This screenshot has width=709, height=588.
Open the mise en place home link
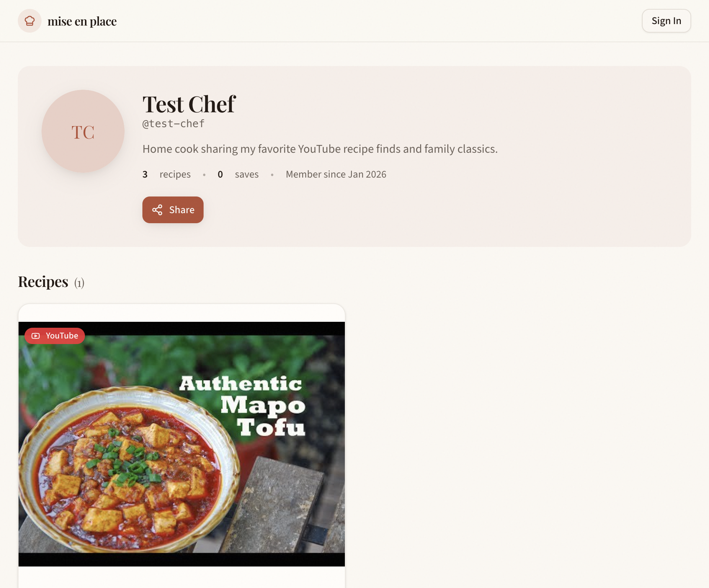click(x=82, y=22)
